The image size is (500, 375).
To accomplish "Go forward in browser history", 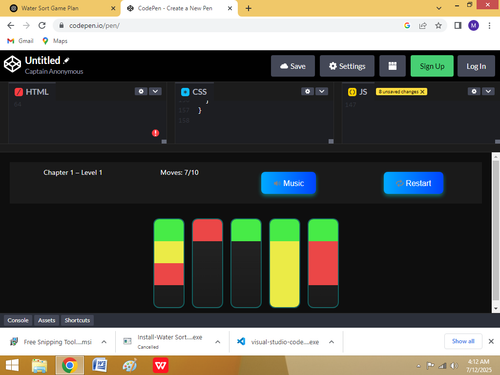I will pyautogui.click(x=26, y=25).
